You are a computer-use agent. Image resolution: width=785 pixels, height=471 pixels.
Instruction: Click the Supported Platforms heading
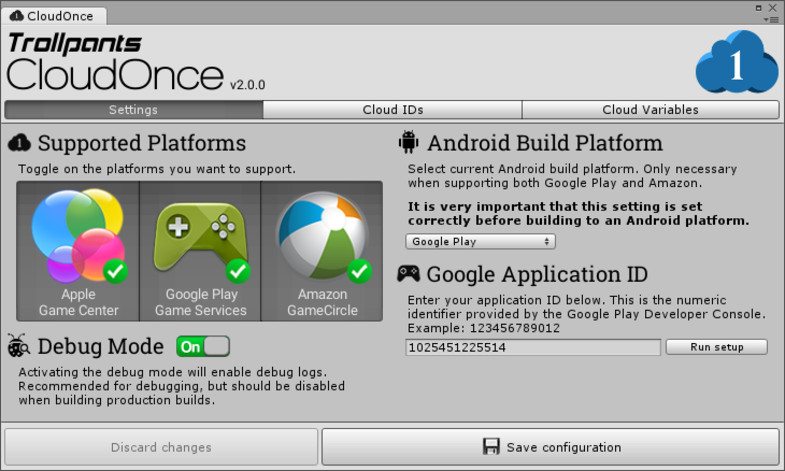(x=142, y=143)
